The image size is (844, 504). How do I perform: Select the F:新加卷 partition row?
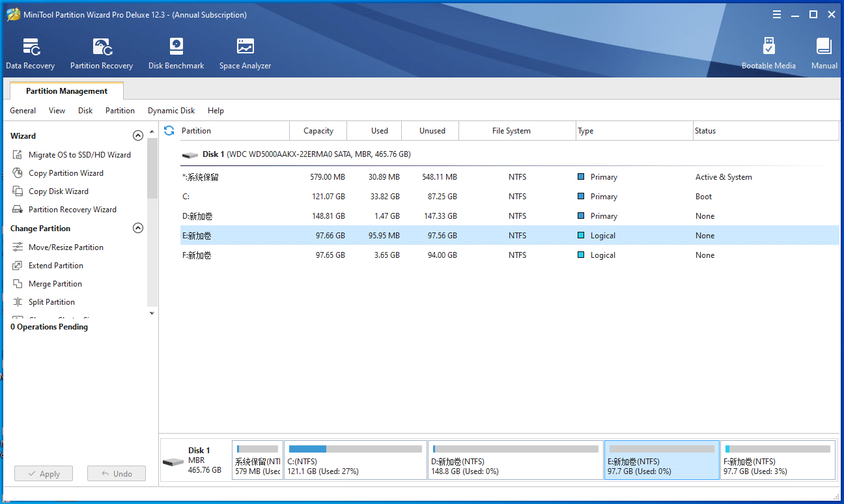509,255
